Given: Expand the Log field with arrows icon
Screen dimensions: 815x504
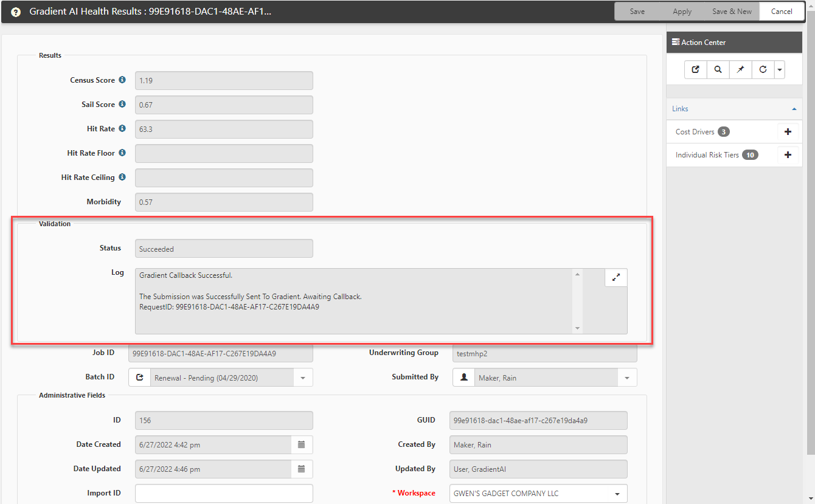Looking at the screenshot, I should point(616,277).
